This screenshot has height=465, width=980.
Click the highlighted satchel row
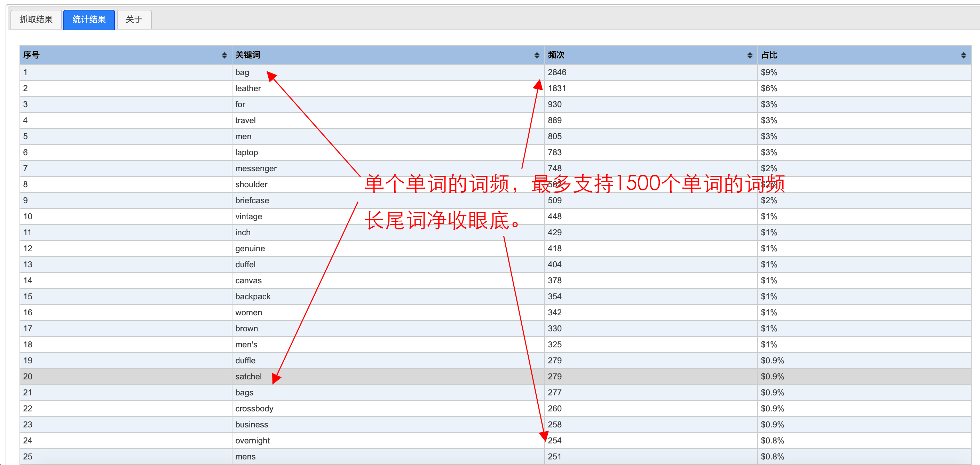point(248,376)
